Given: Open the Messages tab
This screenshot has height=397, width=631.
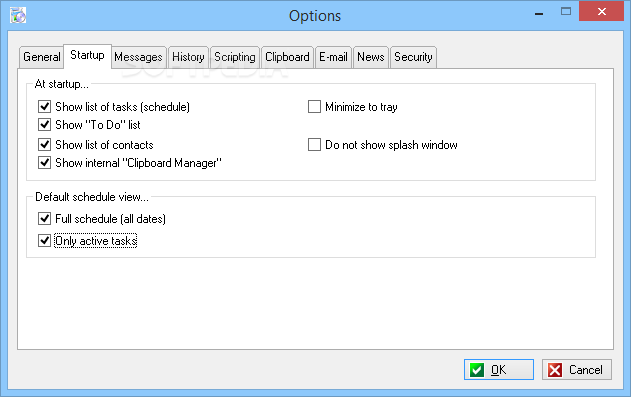Looking at the screenshot, I should pyautogui.click(x=138, y=57).
